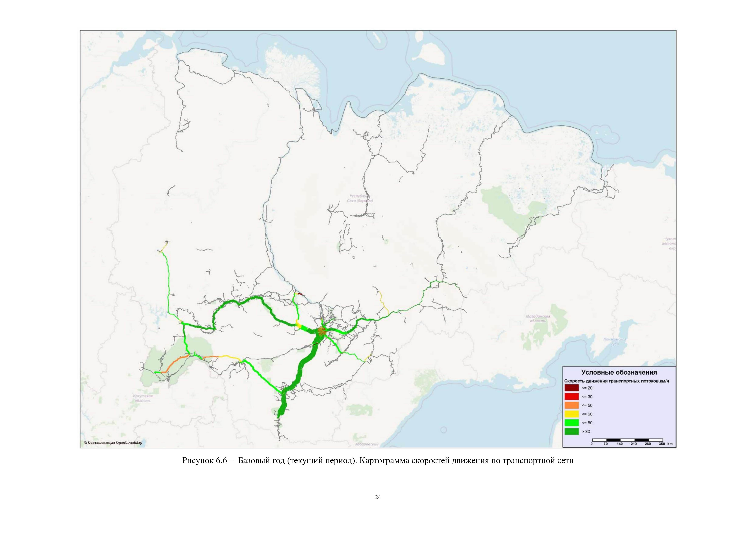Click the 'Магаданская область' map label

coord(538,318)
